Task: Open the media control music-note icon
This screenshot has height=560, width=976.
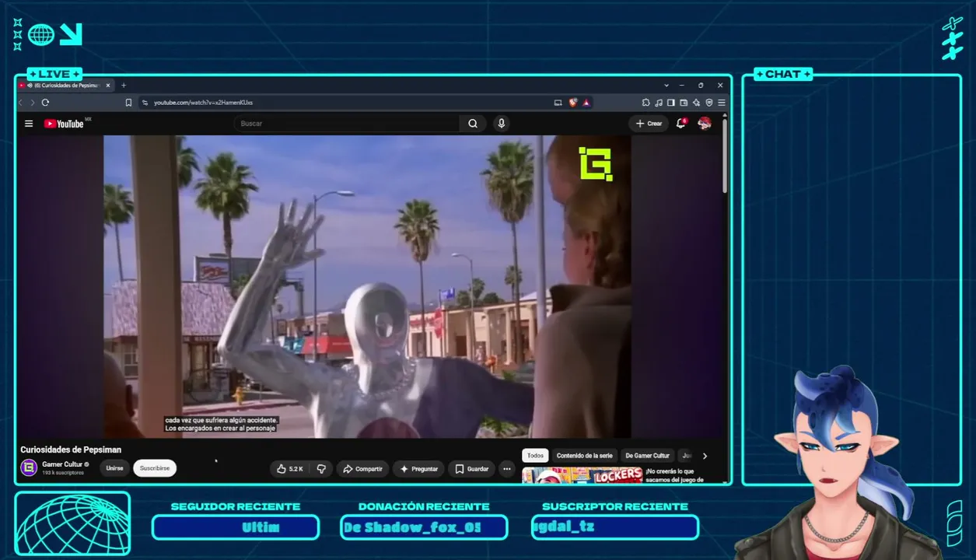Action: [659, 103]
